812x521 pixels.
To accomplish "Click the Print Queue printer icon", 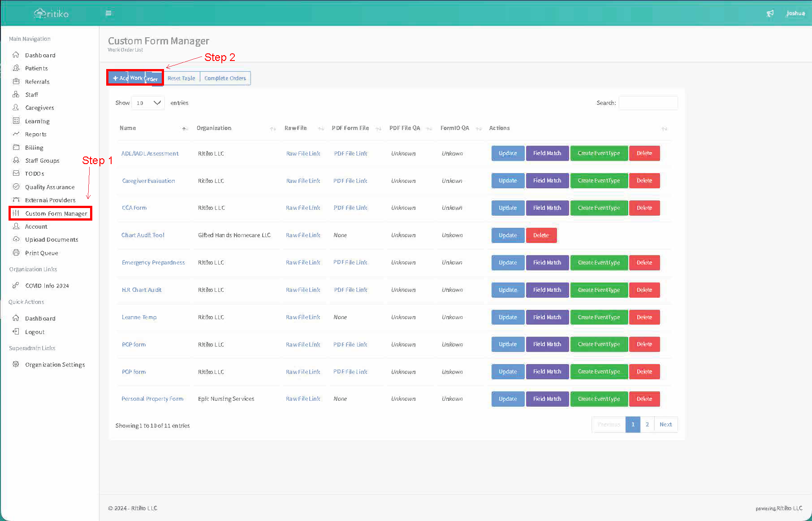I will coord(16,253).
